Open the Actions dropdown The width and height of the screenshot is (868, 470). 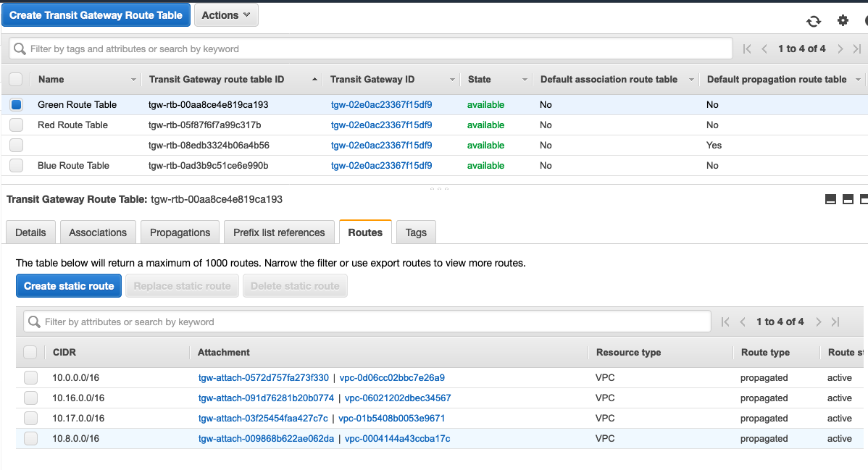pyautogui.click(x=226, y=15)
